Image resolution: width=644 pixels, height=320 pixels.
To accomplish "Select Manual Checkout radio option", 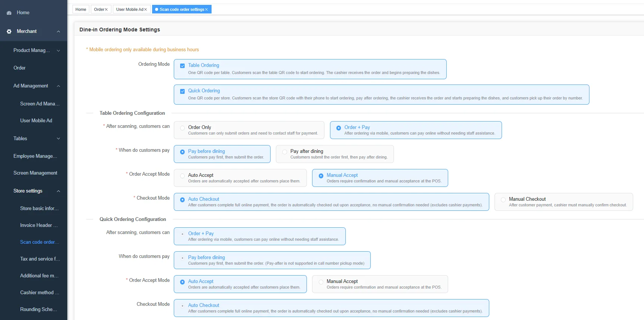I will (503, 200).
